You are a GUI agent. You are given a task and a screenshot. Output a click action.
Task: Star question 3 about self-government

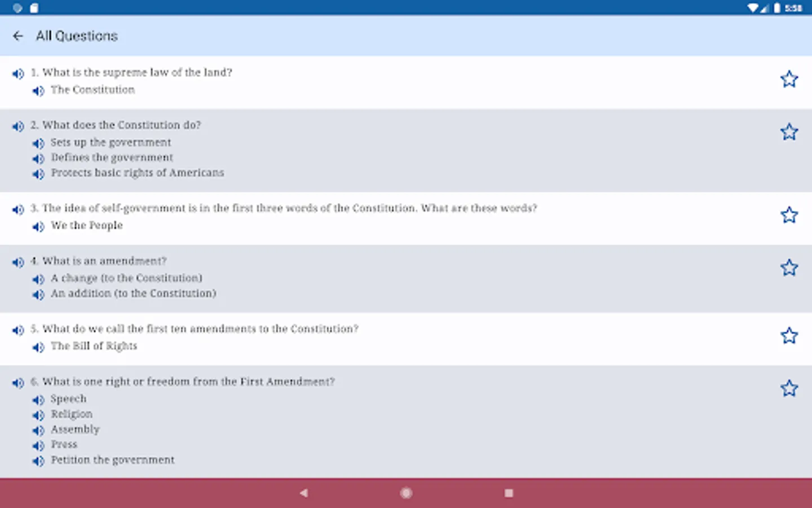[x=789, y=214]
